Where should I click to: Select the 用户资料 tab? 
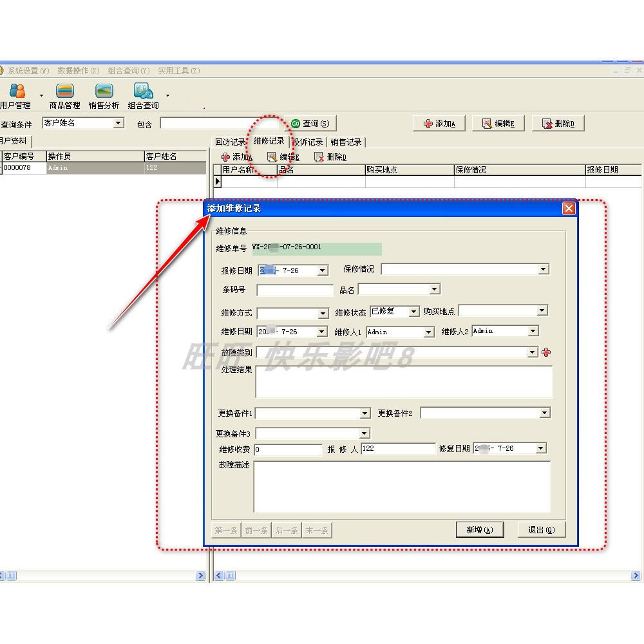[14, 141]
